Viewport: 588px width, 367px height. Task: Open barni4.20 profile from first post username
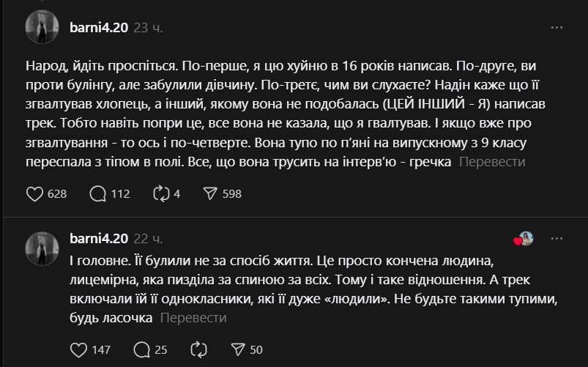coord(97,27)
